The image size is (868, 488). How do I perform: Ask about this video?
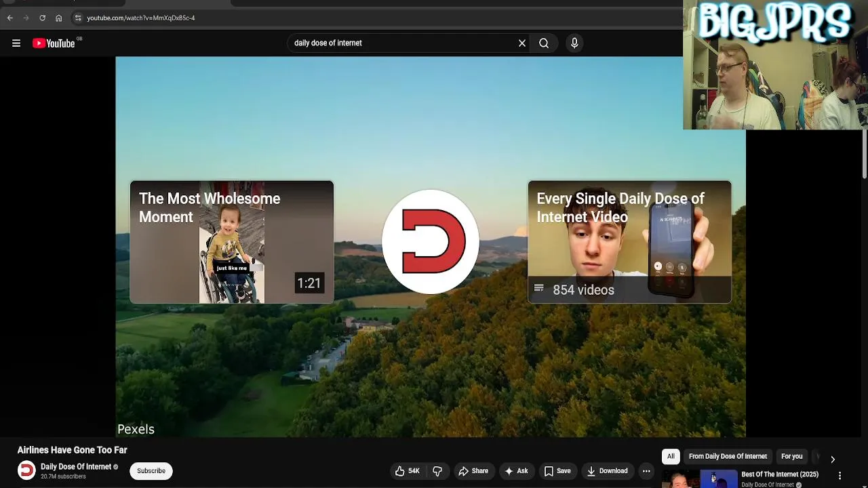tap(516, 471)
